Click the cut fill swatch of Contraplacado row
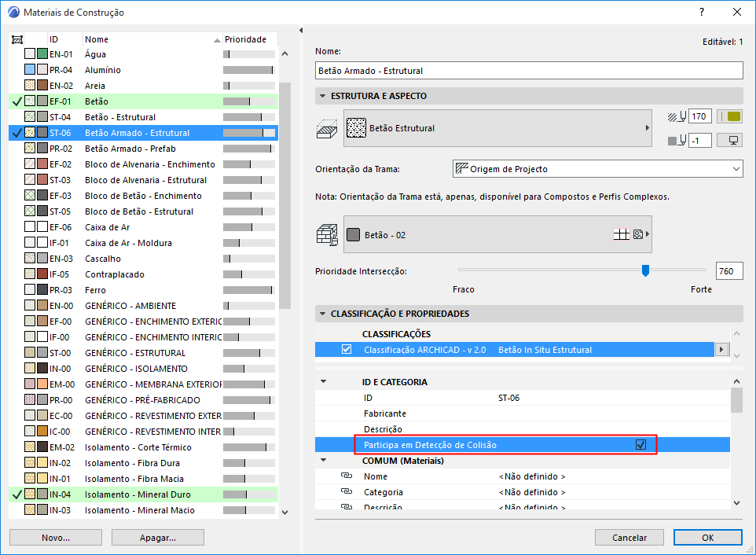This screenshot has height=555, width=756. coord(30,274)
